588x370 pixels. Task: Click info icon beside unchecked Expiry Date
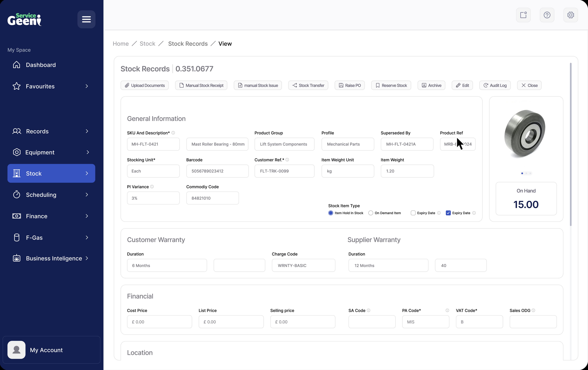[x=439, y=213]
